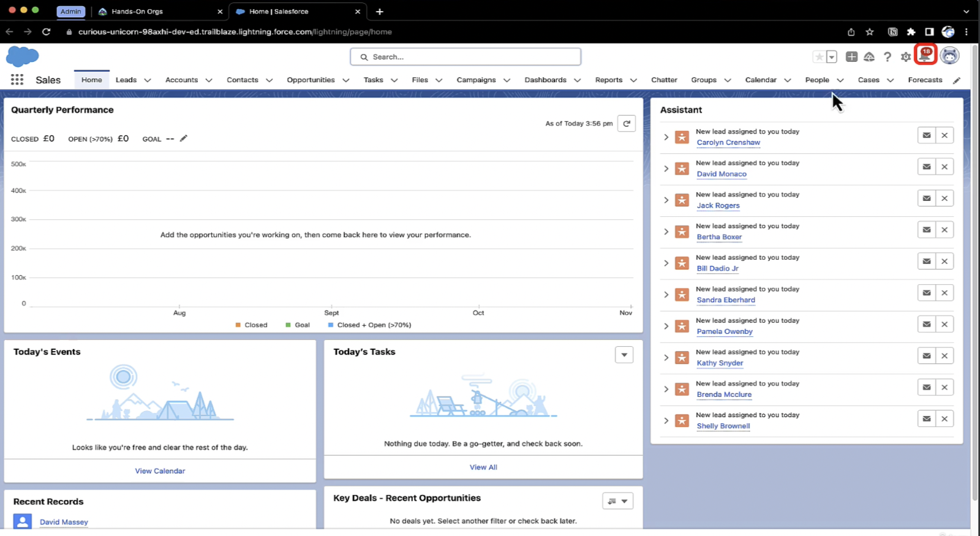Open the Setup gear icon
The image size is (980, 536).
point(906,57)
